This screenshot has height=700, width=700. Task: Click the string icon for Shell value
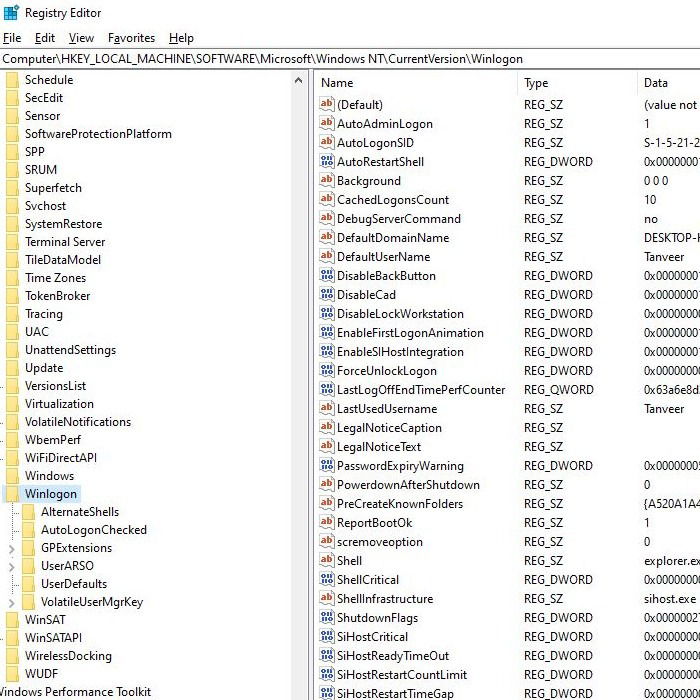click(x=327, y=560)
